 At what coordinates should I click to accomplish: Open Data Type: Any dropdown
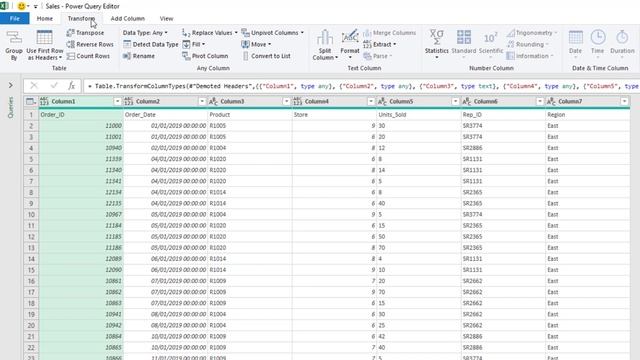tap(145, 33)
